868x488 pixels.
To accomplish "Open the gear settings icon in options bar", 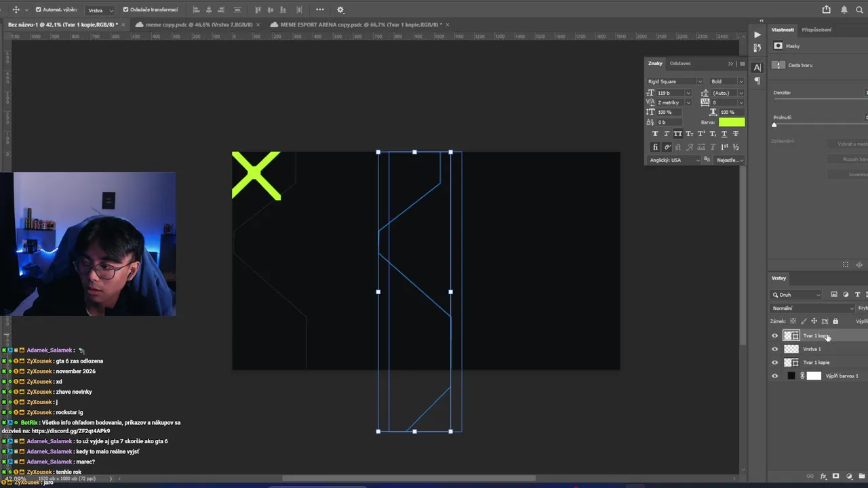I will (x=340, y=9).
